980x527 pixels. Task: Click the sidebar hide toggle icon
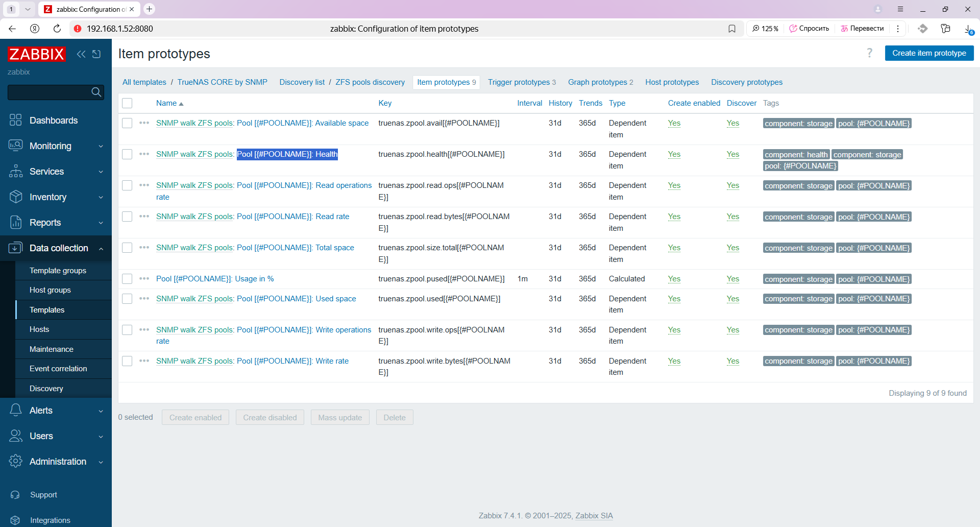pyautogui.click(x=96, y=54)
